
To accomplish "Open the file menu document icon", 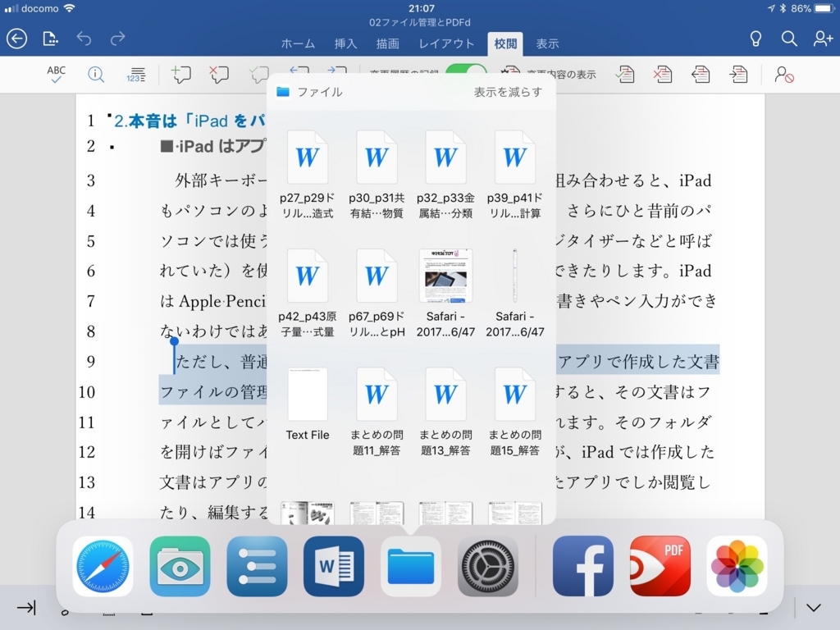I will pyautogui.click(x=50, y=39).
